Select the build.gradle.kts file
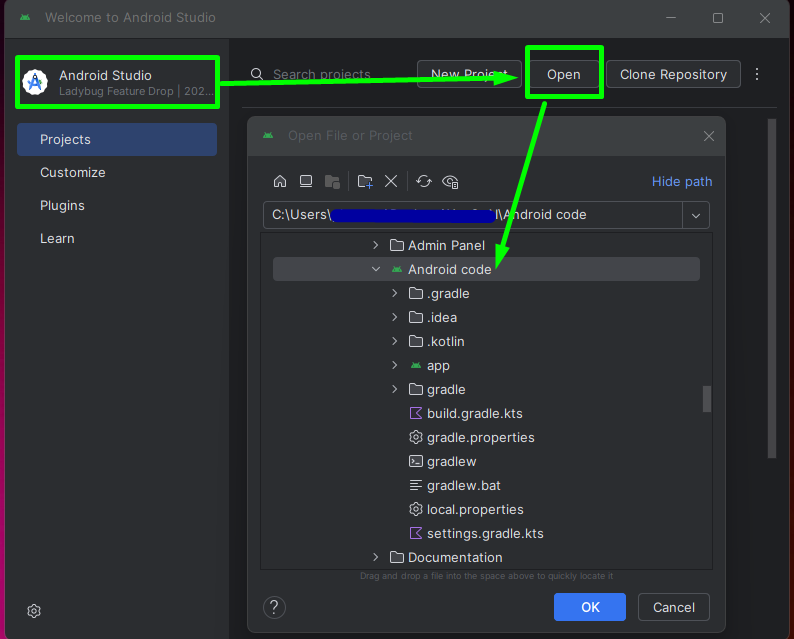The height and width of the screenshot is (639, 794). [474, 413]
